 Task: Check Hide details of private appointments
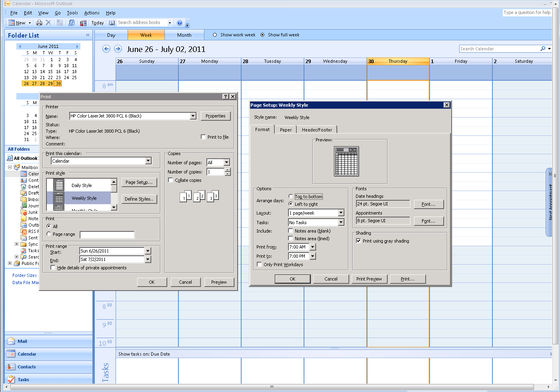pyautogui.click(x=53, y=268)
